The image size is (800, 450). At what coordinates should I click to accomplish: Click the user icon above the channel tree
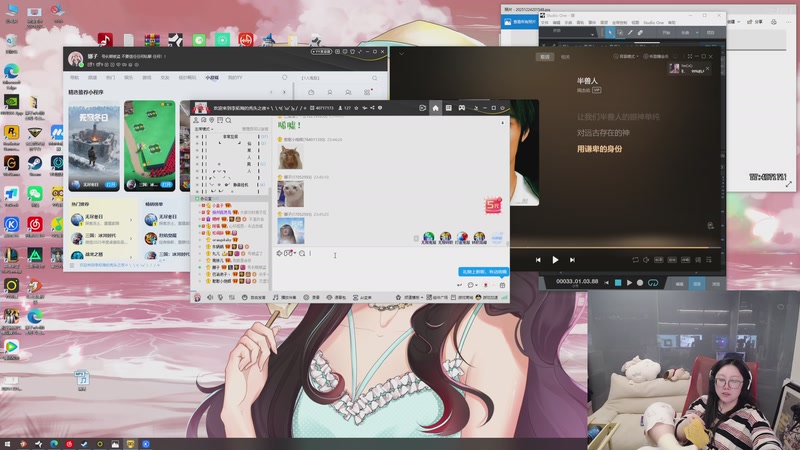[195, 120]
